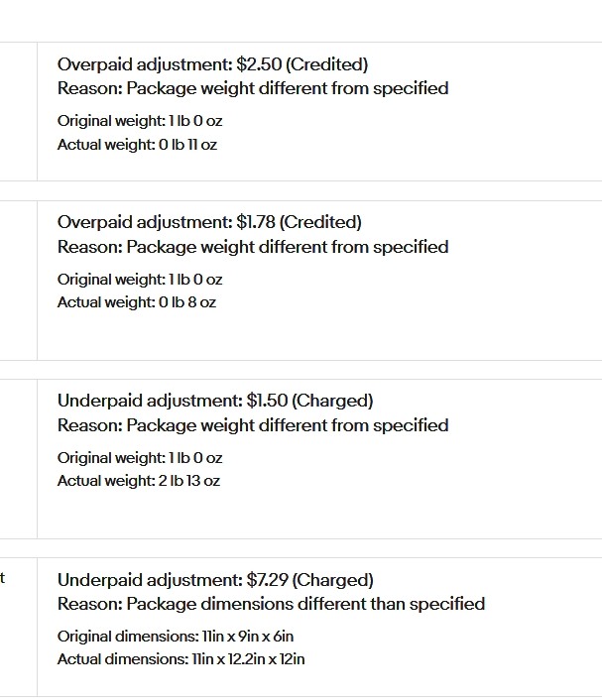The height and width of the screenshot is (700, 602).
Task: Click the Overpaid adjustment $2.50 Credited heading
Action: [x=212, y=64]
